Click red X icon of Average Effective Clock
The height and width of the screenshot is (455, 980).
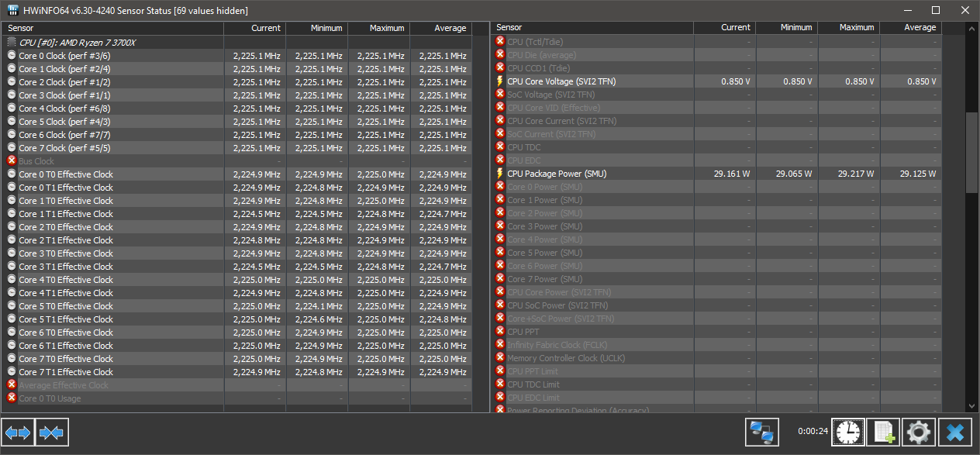[12, 385]
